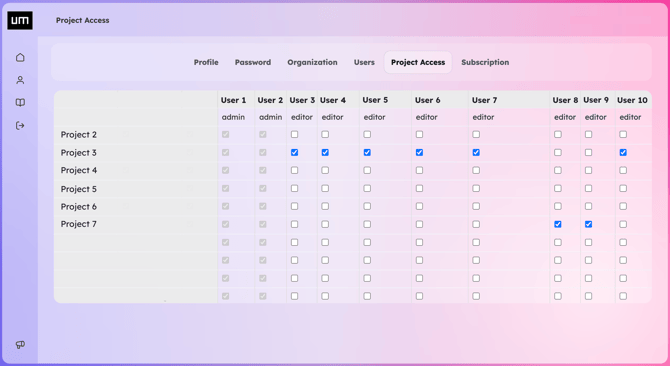The width and height of the screenshot is (670, 366).
Task: Enable Project 3 access for User 9
Action: coord(588,152)
